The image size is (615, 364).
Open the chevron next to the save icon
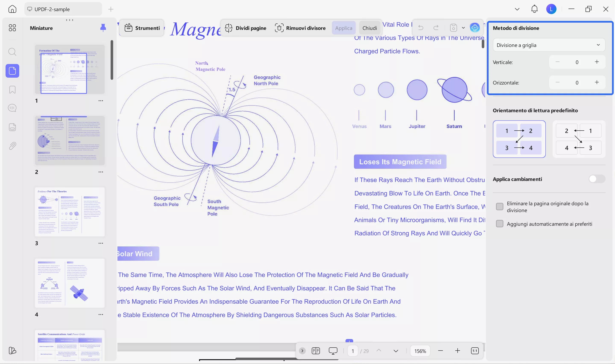[463, 28]
